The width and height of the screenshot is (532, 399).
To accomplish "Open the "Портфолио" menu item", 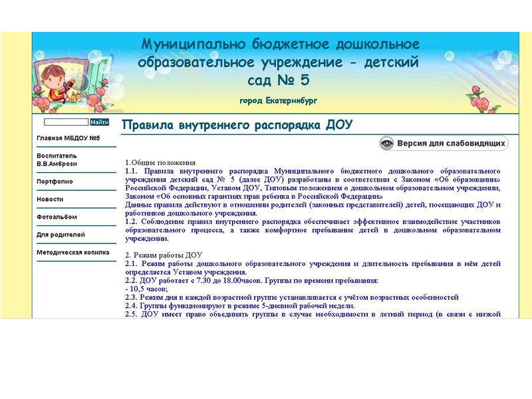I will [55, 182].
